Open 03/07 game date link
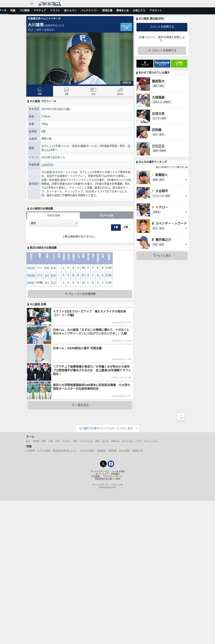215x644 pixels. 31,283
